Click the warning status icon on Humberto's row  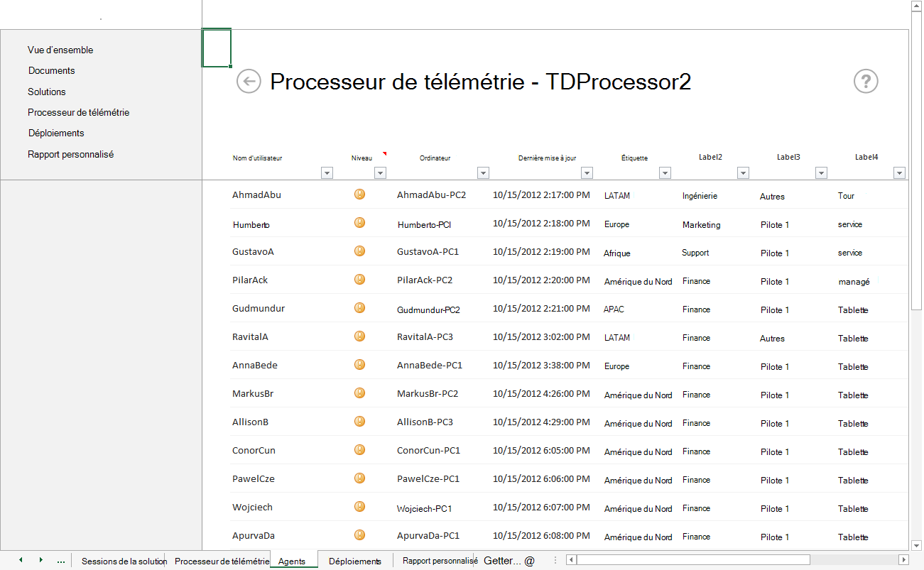(359, 222)
